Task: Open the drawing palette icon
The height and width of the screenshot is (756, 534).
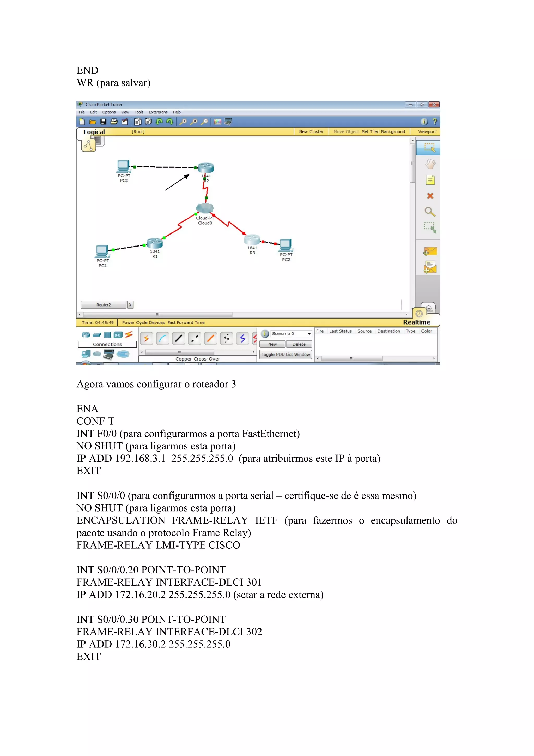Action: coord(217,122)
